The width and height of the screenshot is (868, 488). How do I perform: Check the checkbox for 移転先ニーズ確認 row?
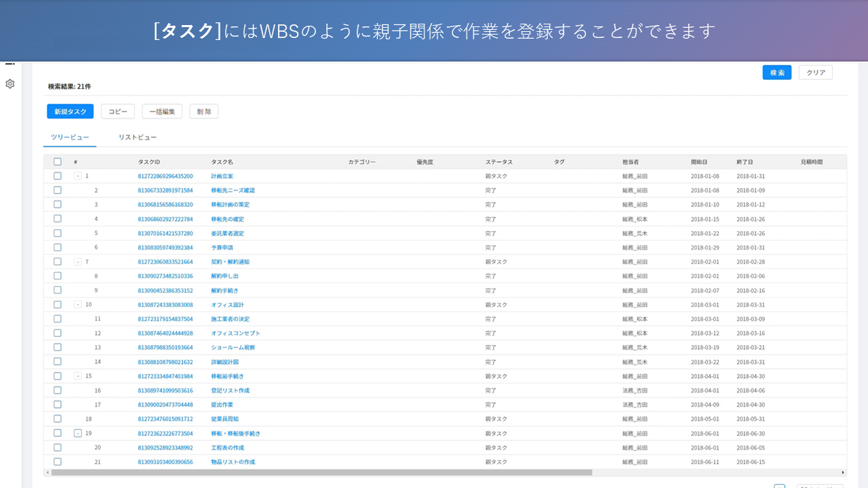(x=58, y=190)
